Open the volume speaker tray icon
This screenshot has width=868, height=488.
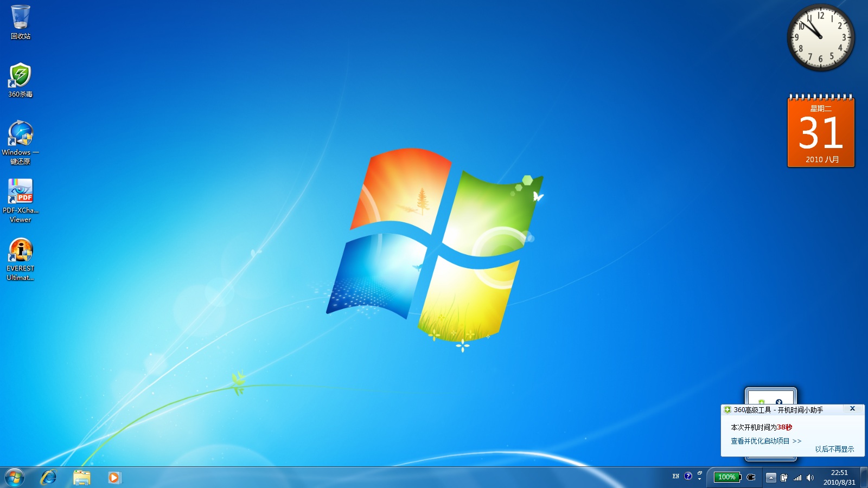coord(810,478)
